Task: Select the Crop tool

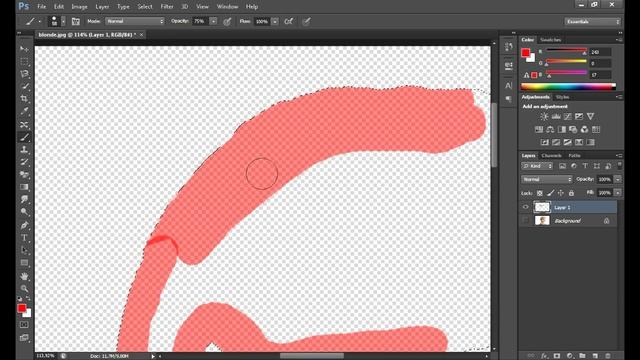Action: pyautogui.click(x=24, y=99)
